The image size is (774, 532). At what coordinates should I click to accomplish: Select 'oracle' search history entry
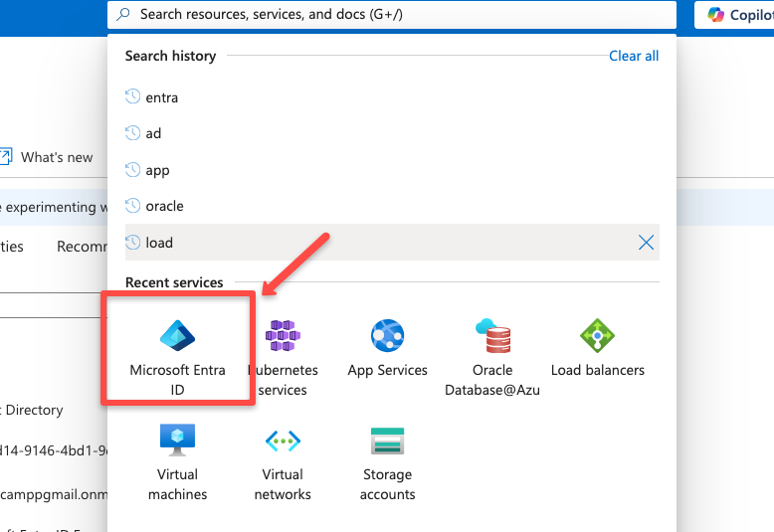(x=392, y=206)
